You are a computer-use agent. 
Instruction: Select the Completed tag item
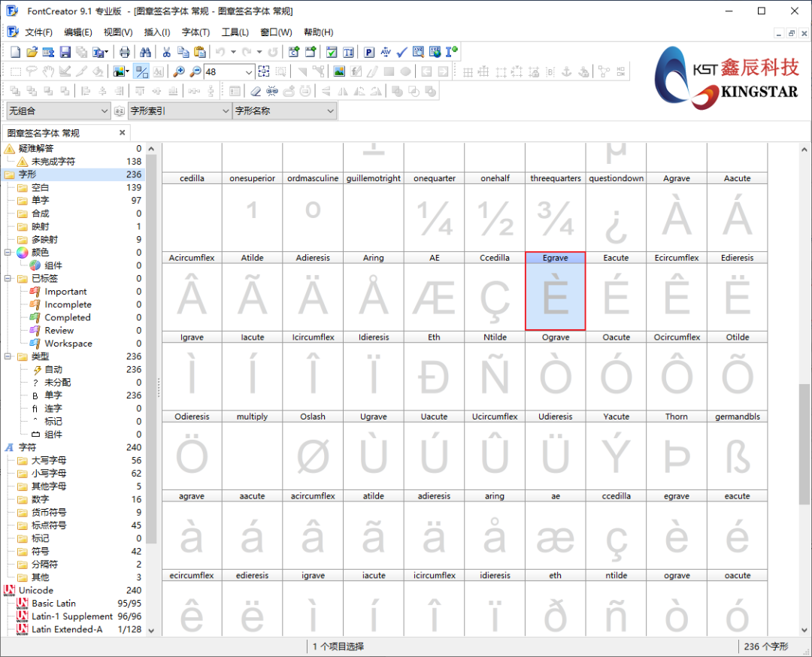click(67, 318)
